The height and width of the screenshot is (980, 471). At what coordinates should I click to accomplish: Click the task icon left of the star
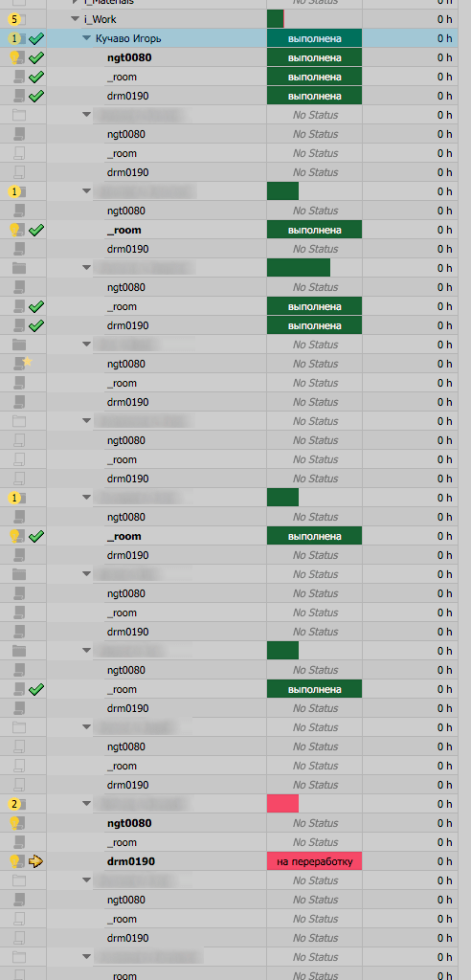[x=18, y=364]
